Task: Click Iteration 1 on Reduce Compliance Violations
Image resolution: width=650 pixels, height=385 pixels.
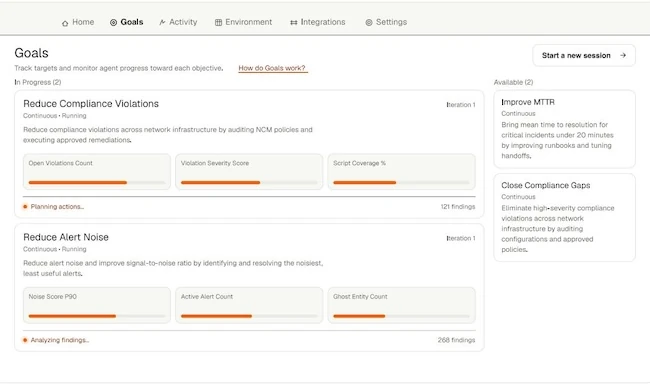Action: 461,105
